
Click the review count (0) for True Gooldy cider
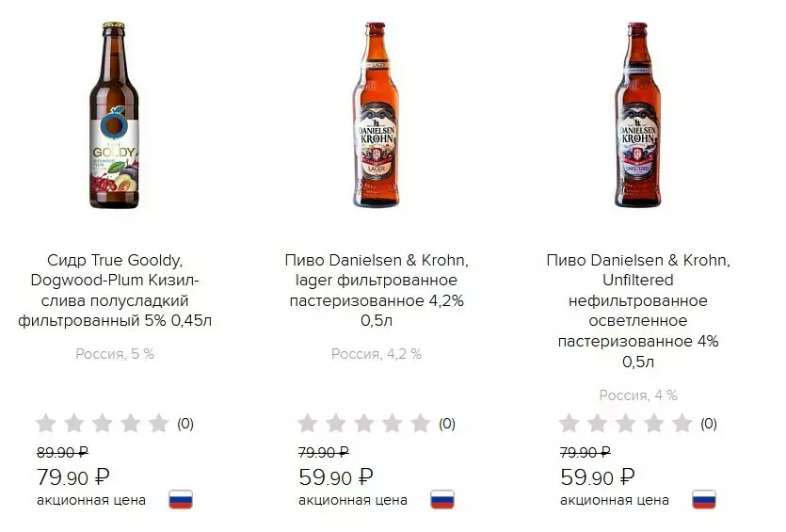185,424
